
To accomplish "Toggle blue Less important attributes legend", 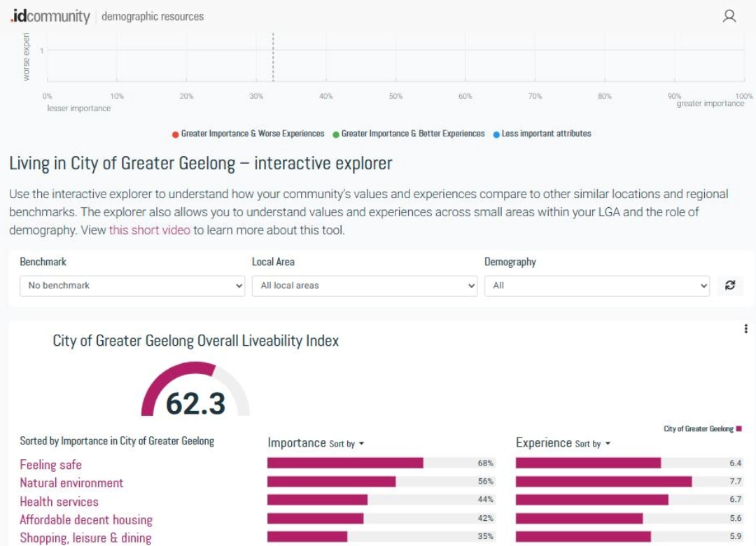I will [x=542, y=134].
